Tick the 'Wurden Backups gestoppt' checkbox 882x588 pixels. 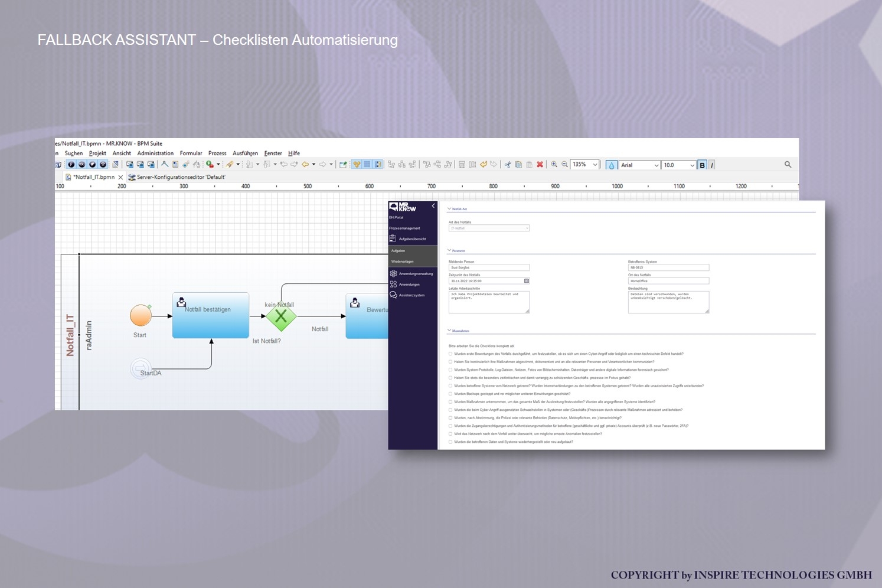[450, 394]
